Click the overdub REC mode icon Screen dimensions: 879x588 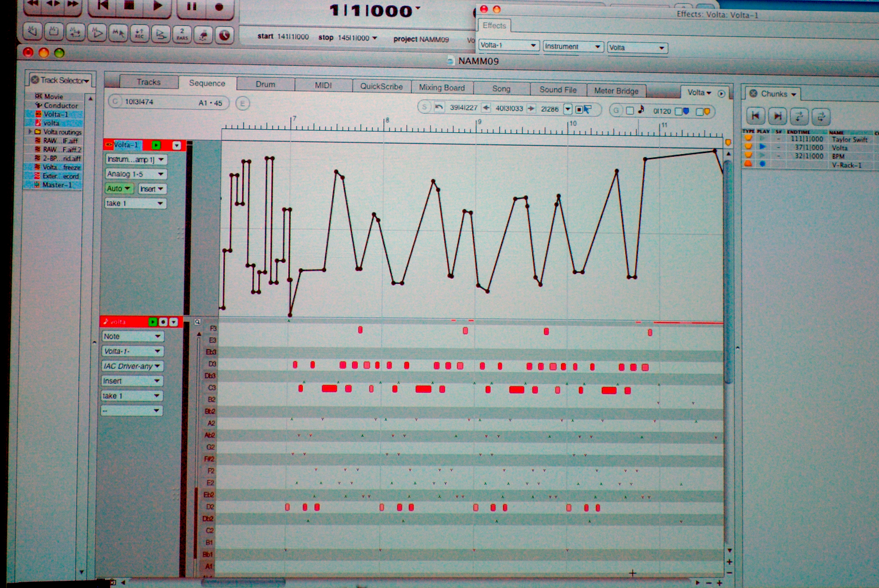click(139, 34)
